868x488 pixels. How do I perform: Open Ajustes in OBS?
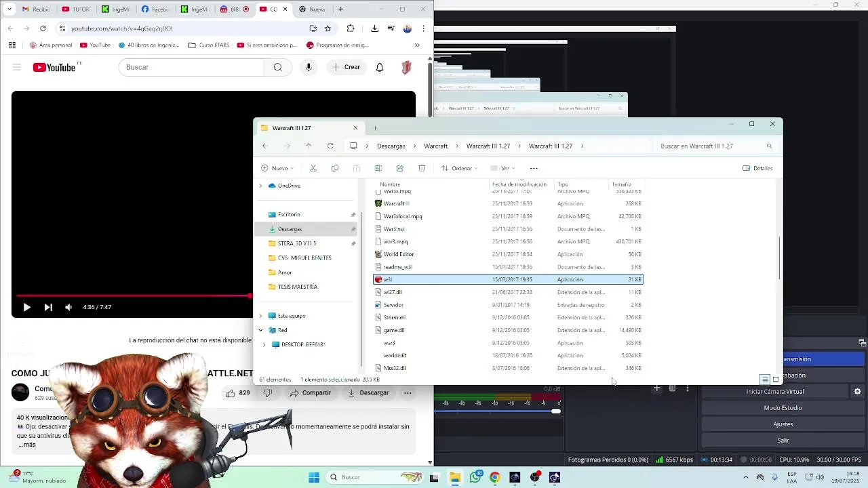[783, 424]
